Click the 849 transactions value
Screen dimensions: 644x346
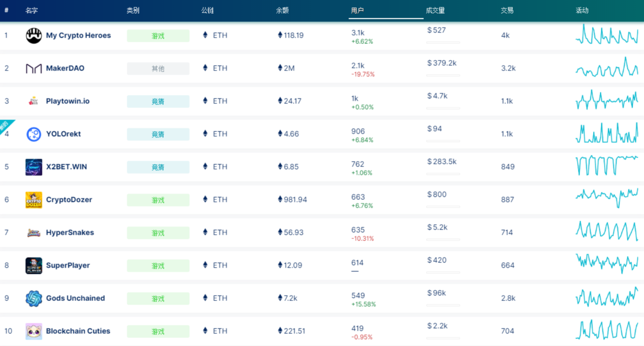508,167
